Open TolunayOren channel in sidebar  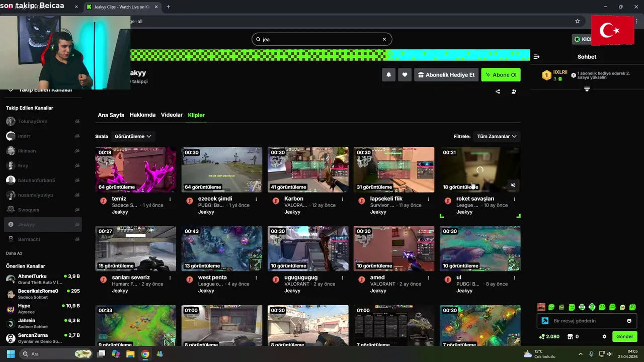pyautogui.click(x=43, y=121)
